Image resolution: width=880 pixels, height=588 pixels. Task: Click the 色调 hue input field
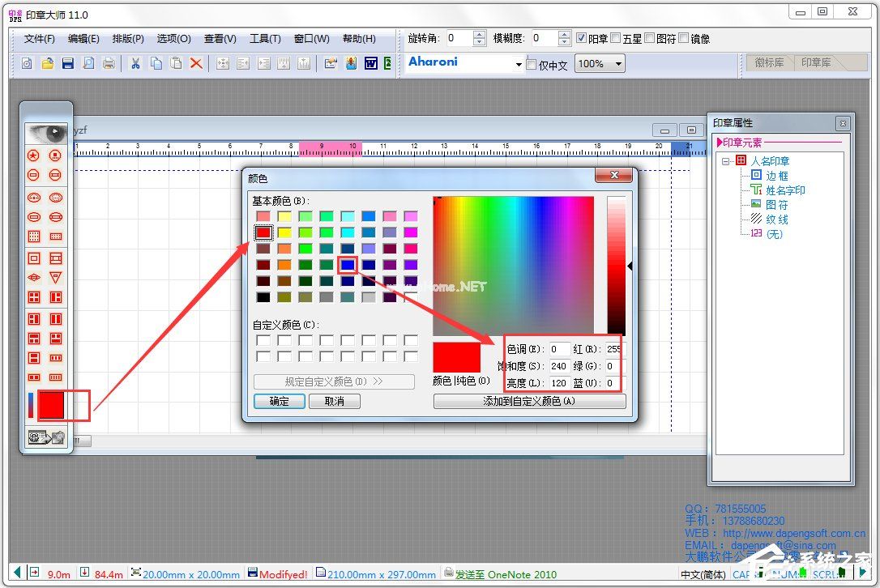[x=559, y=349]
